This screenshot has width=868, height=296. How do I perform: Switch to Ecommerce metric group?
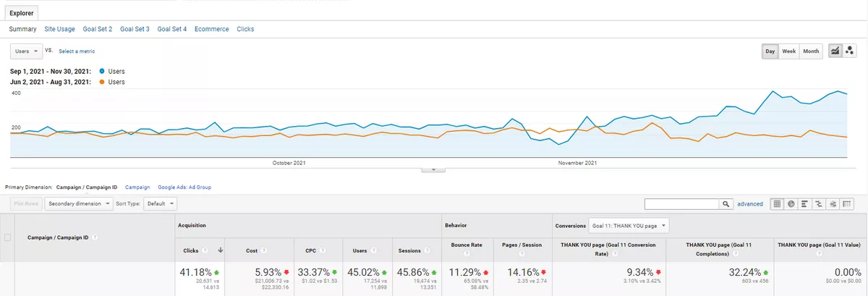point(212,29)
